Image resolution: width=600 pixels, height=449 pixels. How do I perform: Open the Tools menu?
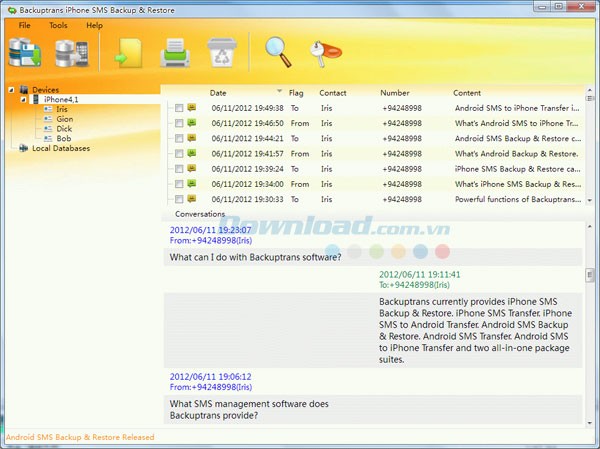(58, 25)
